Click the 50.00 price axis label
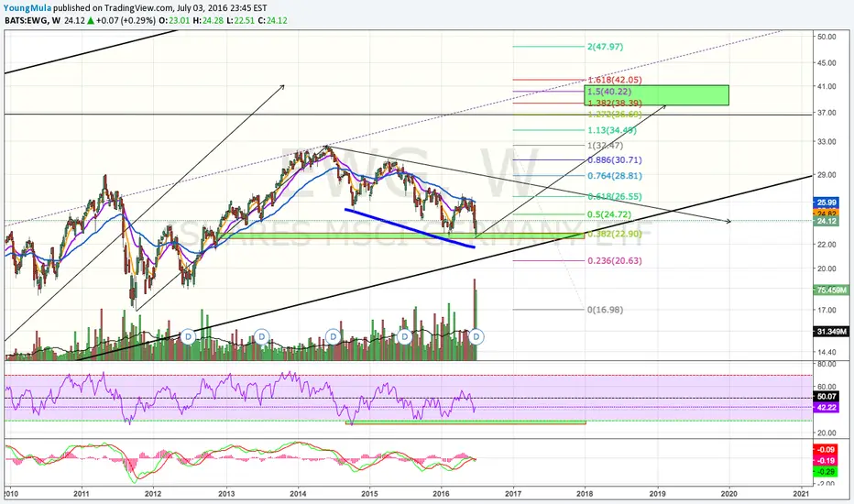The image size is (854, 504). coord(827,37)
